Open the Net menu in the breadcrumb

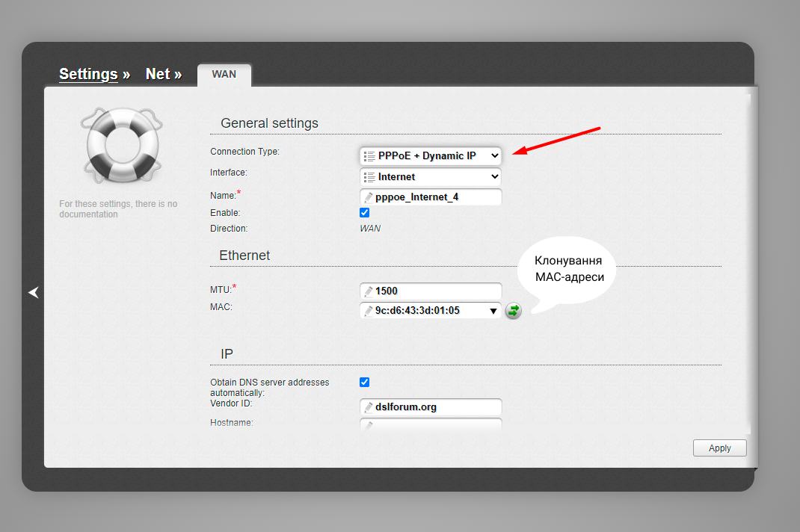point(159,74)
